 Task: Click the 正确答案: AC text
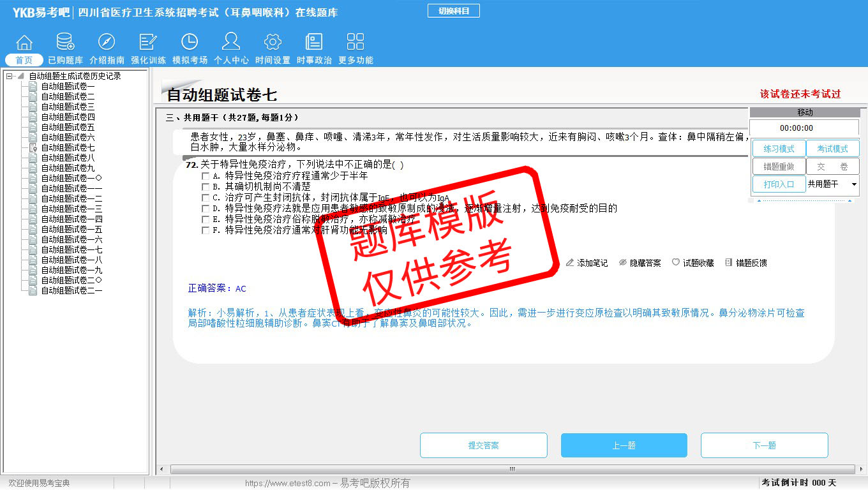217,288
